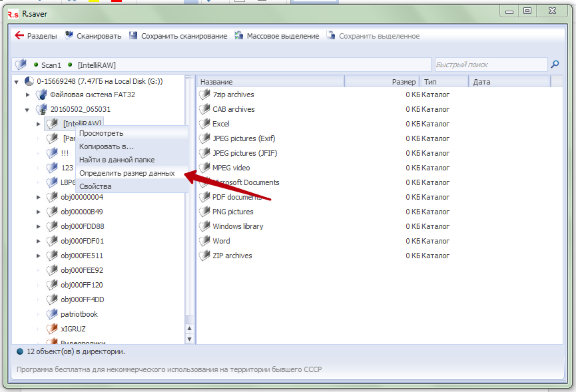This screenshot has height=392, width=576.
Task: Expand the obj000FDF01 folder node
Action: 38,241
